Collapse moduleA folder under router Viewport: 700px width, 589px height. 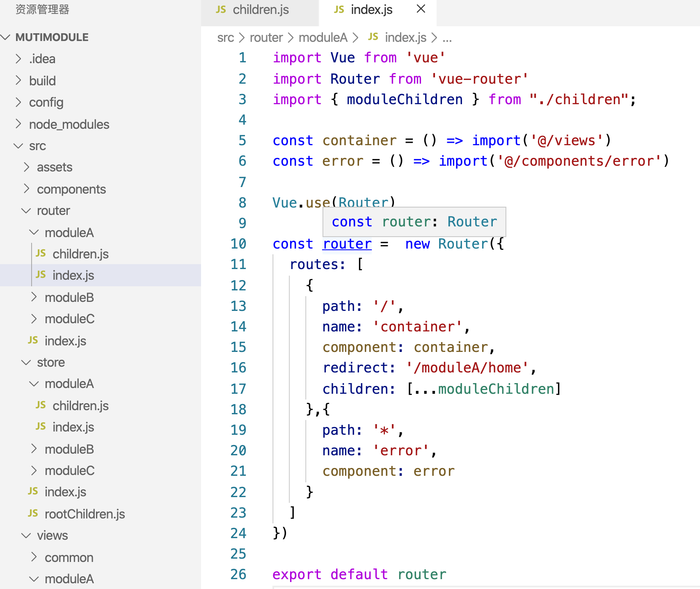tap(34, 233)
